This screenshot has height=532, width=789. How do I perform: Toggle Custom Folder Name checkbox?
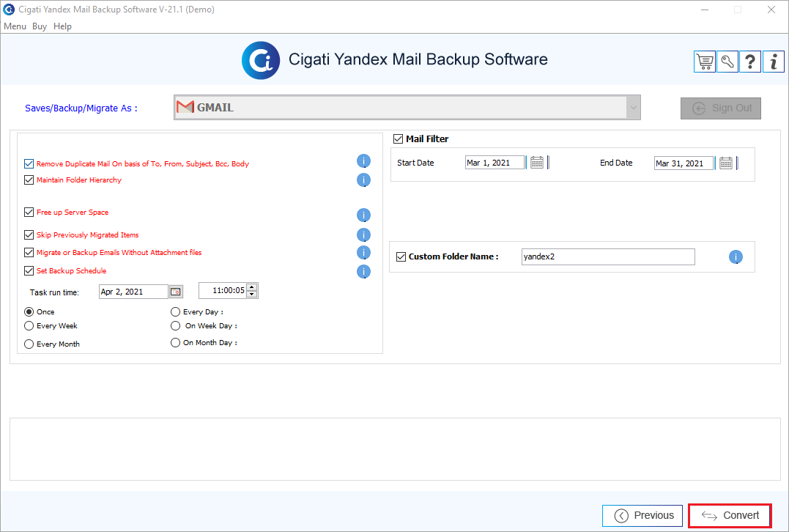point(401,256)
